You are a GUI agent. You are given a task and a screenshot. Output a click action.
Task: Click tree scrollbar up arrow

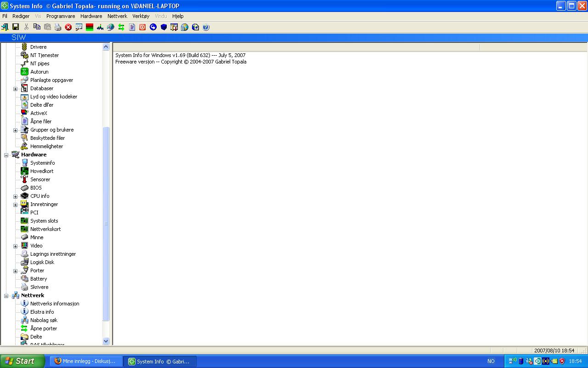[106, 47]
